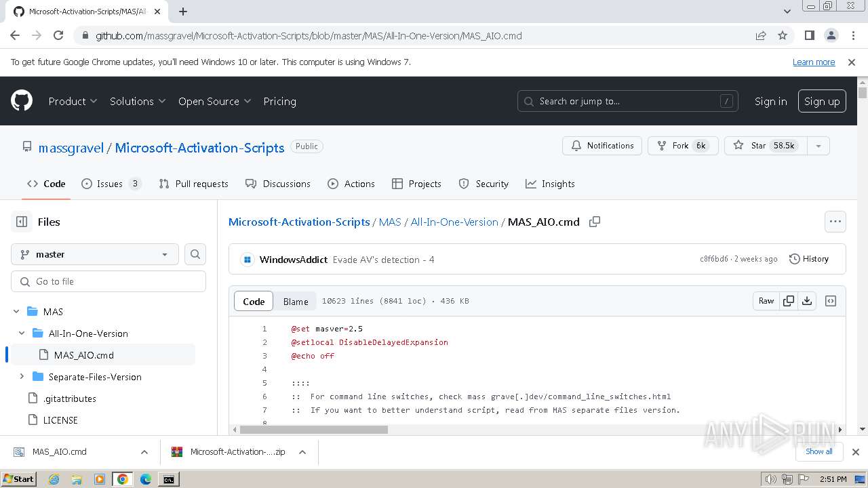Download raw file icon

click(807, 301)
